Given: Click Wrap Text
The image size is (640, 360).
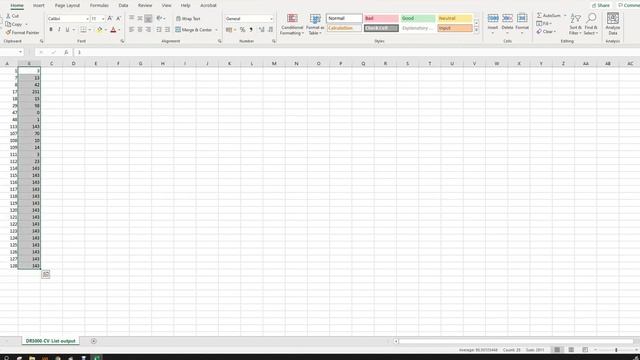Looking at the screenshot, I should (188, 19).
